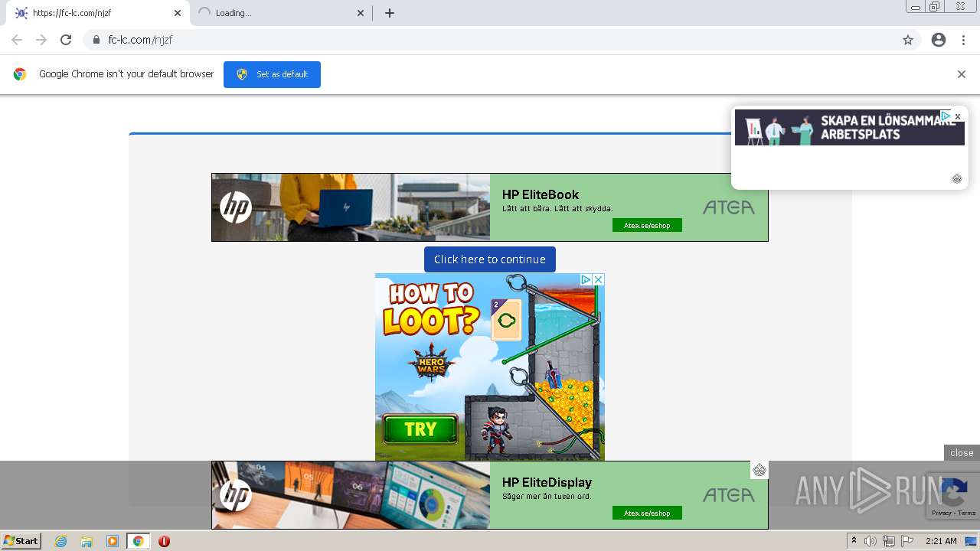Click the Set as default button

point(272,74)
